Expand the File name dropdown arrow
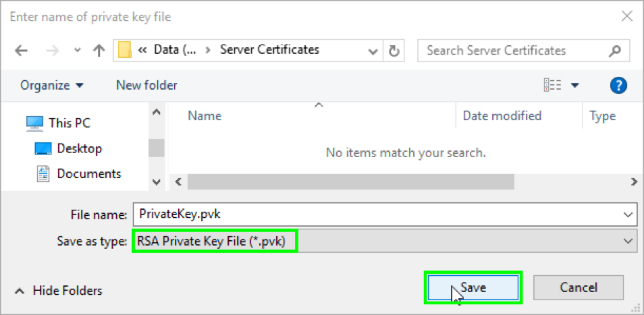This screenshot has height=315, width=644. pyautogui.click(x=628, y=214)
